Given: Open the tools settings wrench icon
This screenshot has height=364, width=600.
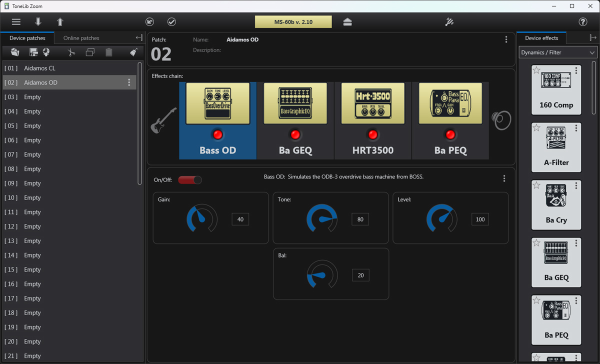Looking at the screenshot, I should tap(449, 21).
